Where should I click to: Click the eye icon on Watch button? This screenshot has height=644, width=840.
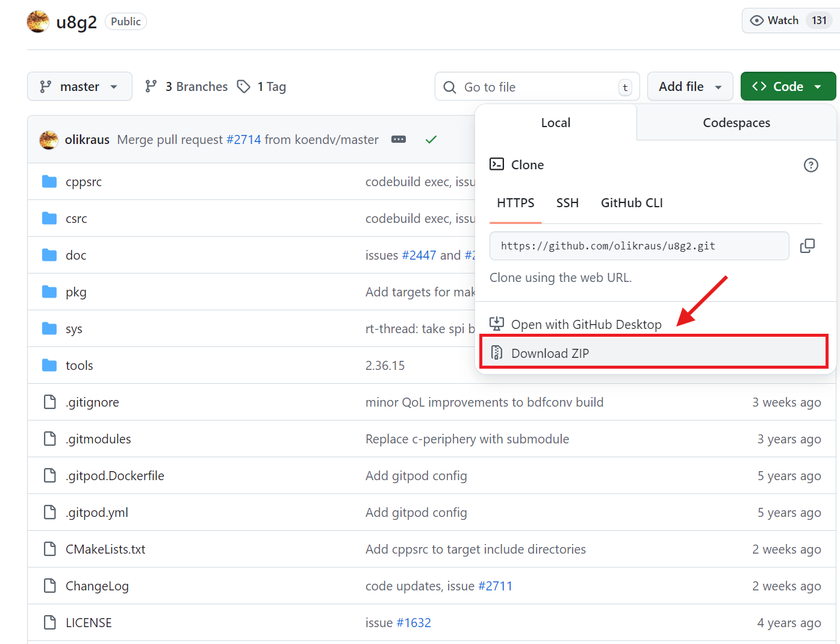pyautogui.click(x=756, y=20)
